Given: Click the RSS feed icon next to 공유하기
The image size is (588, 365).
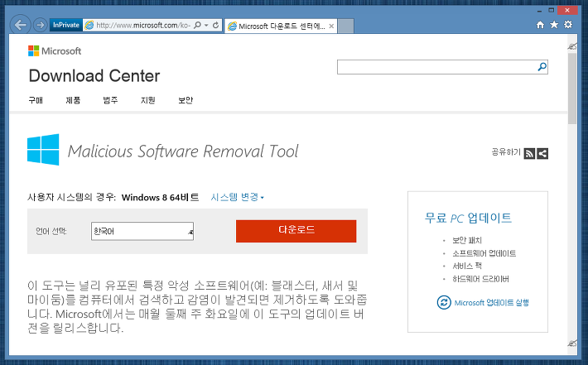Looking at the screenshot, I should tap(529, 154).
